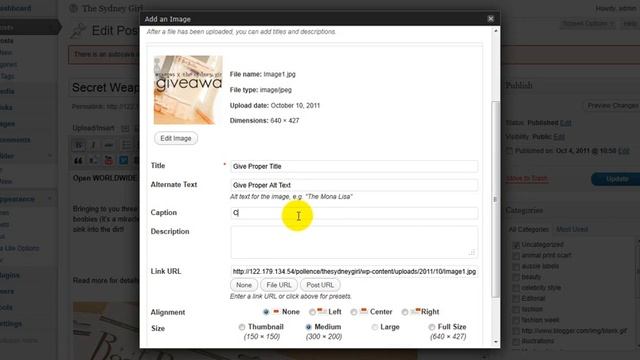Toggle the beauty category checkbox

click(x=516, y=277)
